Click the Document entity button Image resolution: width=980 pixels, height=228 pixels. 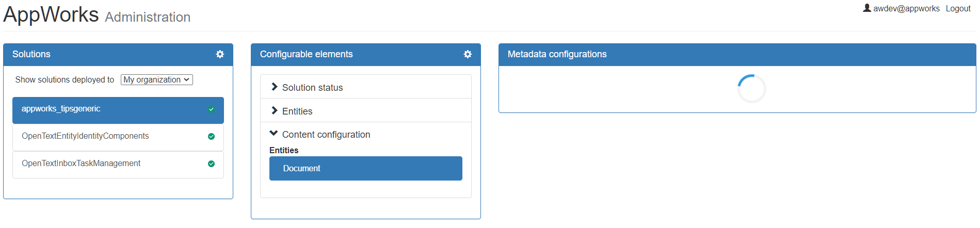click(x=365, y=169)
